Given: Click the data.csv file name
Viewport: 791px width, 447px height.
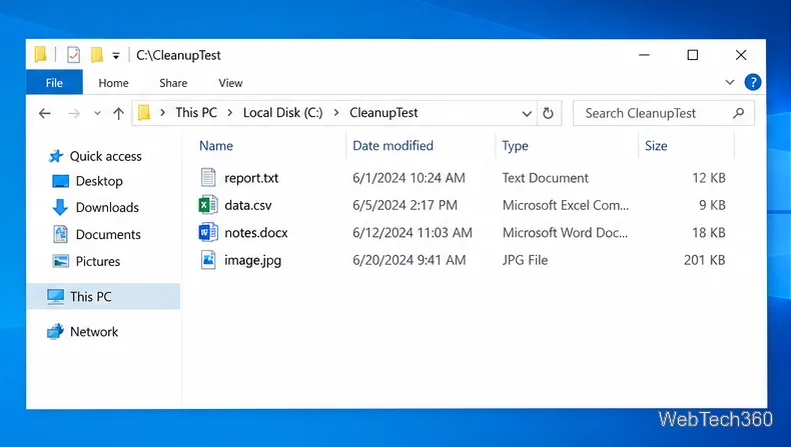Looking at the screenshot, I should (x=248, y=205).
